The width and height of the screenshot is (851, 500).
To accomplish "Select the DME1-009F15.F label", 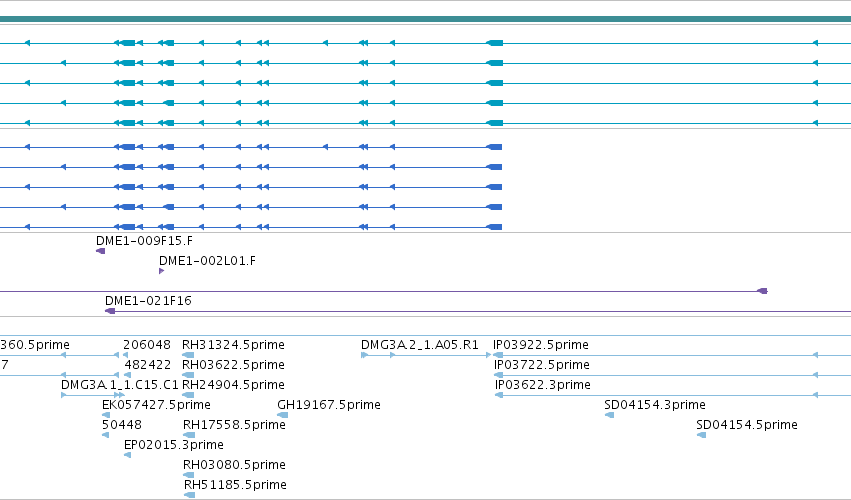I will tap(144, 240).
